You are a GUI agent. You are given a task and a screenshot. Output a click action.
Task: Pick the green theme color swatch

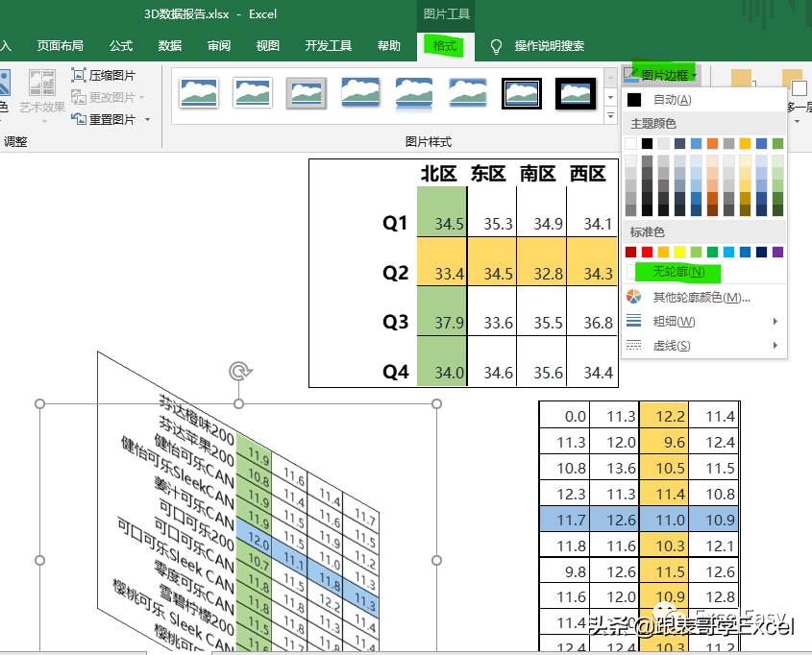pyautogui.click(x=777, y=143)
